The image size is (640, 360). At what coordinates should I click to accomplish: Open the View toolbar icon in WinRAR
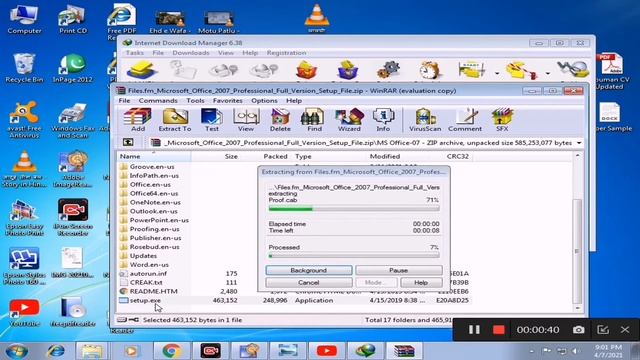coord(246,120)
